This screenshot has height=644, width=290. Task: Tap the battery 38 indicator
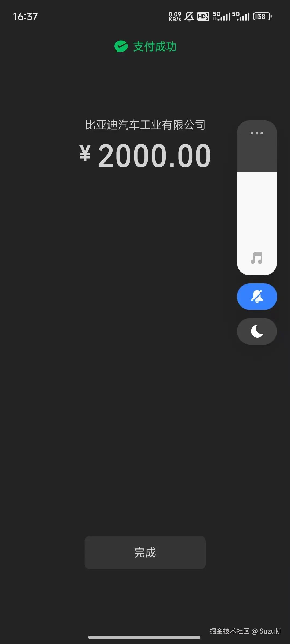(262, 16)
